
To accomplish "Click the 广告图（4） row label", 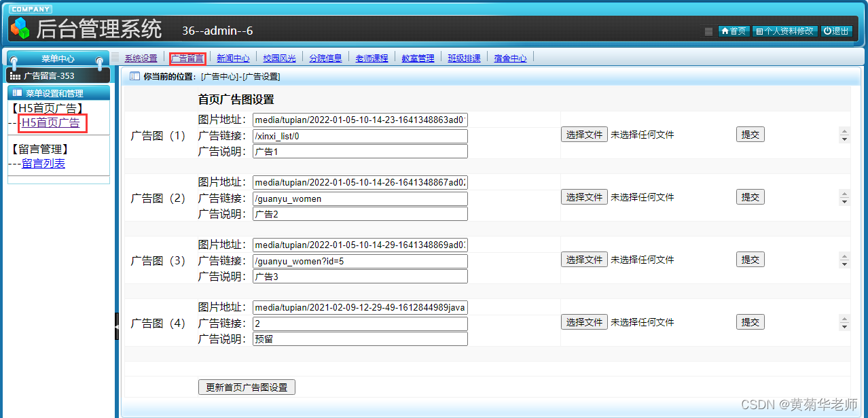I will click(158, 324).
